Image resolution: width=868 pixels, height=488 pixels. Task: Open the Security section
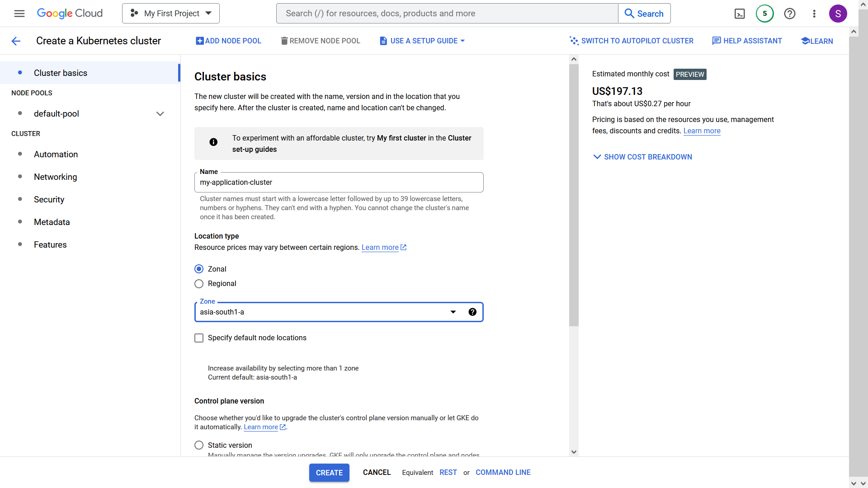[x=49, y=200]
